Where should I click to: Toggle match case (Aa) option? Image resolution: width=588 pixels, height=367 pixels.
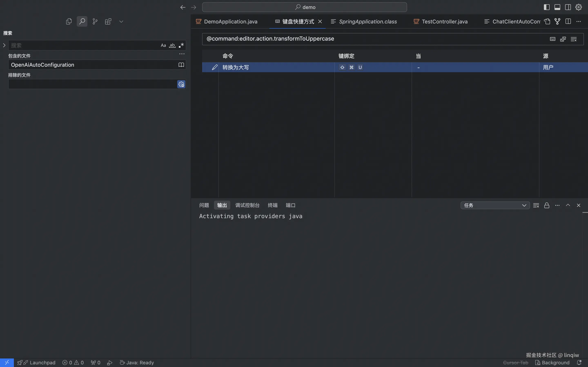pyautogui.click(x=163, y=45)
